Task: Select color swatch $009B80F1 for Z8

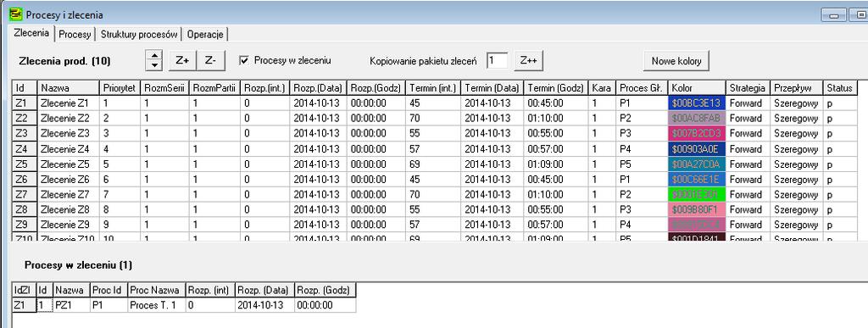Action: 697,210
